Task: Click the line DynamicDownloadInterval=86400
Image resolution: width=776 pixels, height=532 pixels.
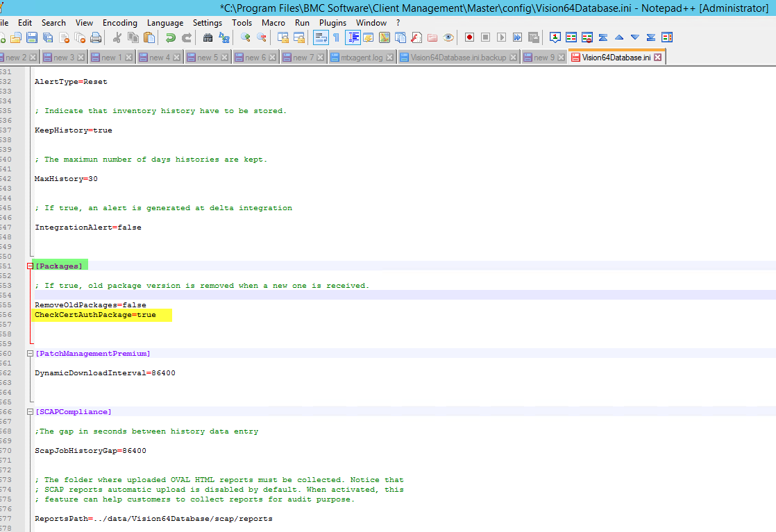Action: click(105, 373)
